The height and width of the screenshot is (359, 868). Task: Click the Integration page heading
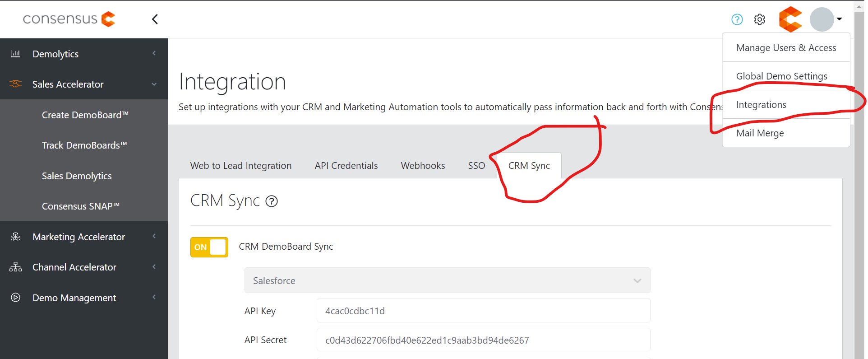pos(232,82)
